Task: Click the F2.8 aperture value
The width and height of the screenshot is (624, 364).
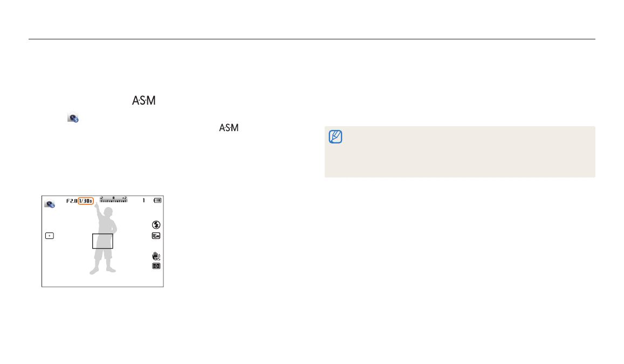Action: pos(71,201)
